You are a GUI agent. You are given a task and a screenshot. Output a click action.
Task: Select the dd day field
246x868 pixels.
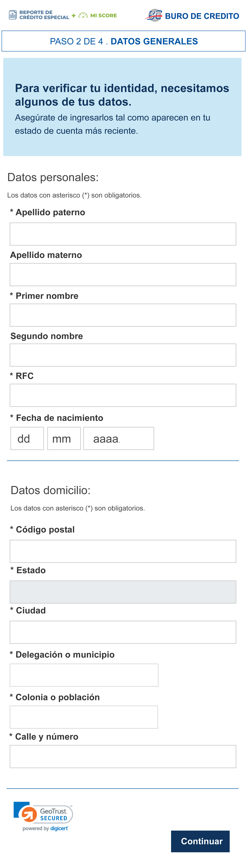tap(27, 438)
